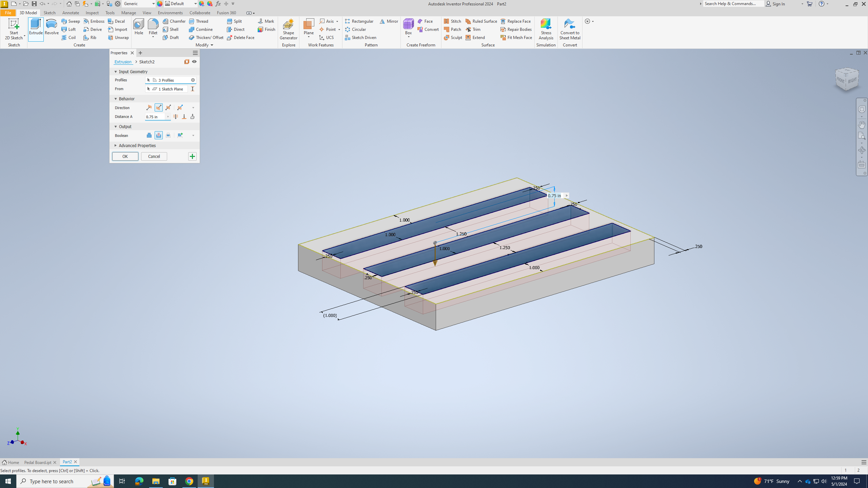868x488 pixels.
Task: Select the Join boolean option
Action: [149, 136]
